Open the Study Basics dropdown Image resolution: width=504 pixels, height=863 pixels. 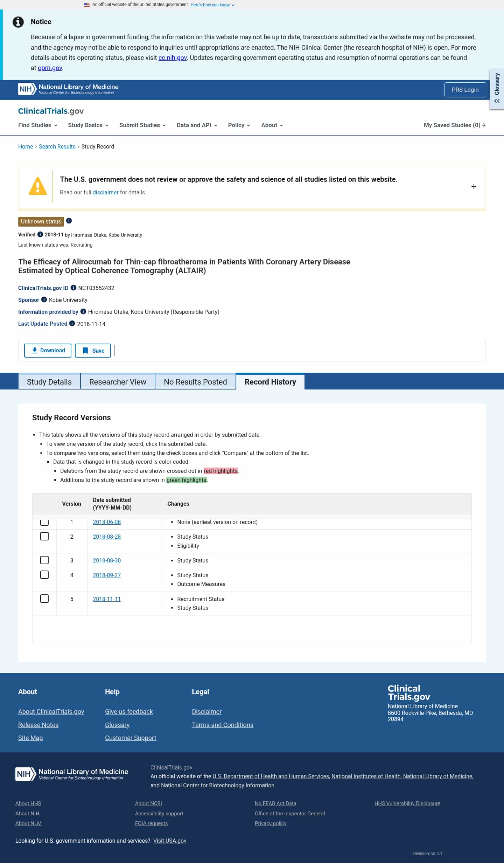88,125
